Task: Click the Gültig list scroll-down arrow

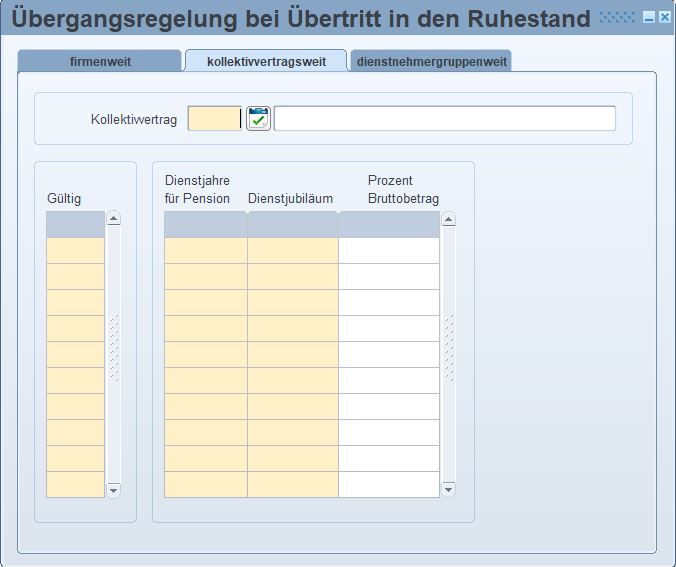Action: tap(113, 490)
